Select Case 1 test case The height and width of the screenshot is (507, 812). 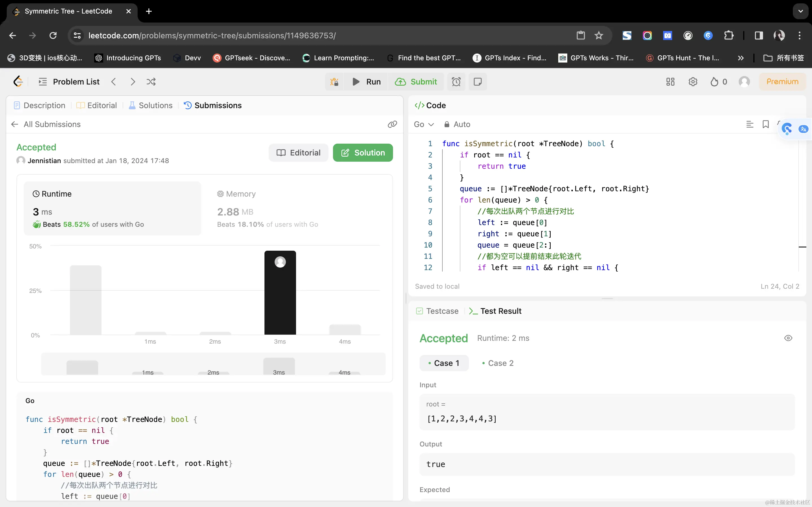point(443,363)
